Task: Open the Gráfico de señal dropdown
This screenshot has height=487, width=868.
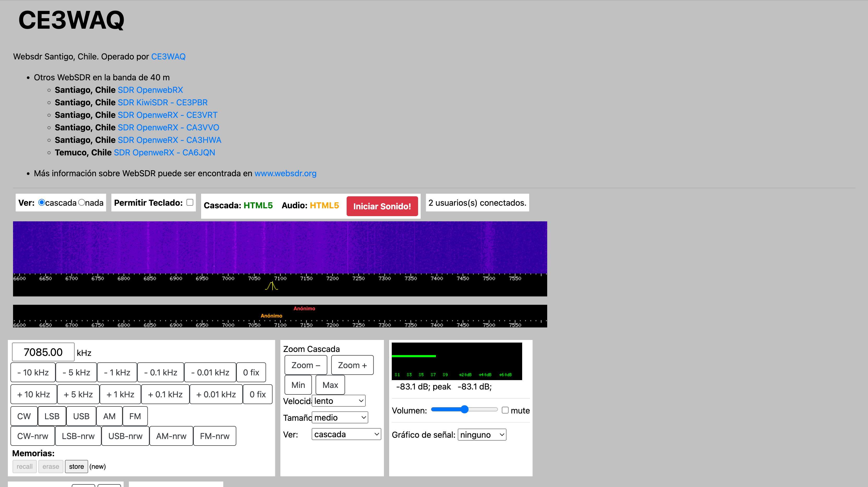Action: pyautogui.click(x=482, y=435)
